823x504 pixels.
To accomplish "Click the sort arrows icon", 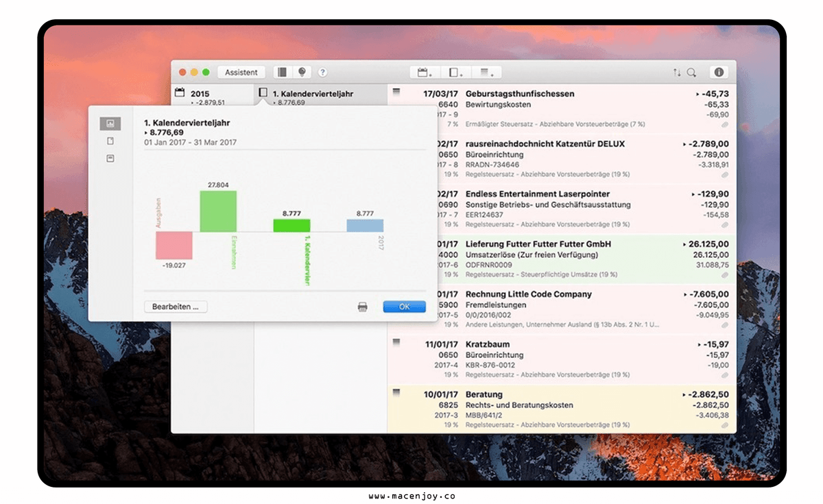I will (677, 72).
